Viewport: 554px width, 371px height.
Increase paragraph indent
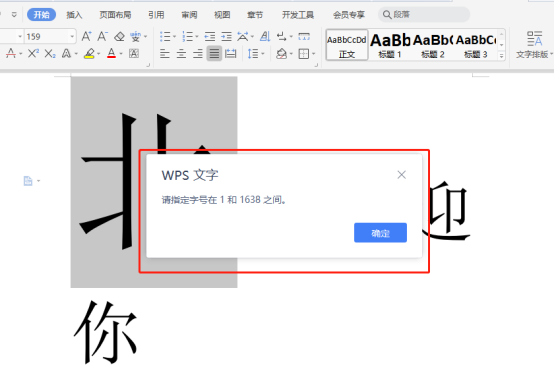(226, 36)
